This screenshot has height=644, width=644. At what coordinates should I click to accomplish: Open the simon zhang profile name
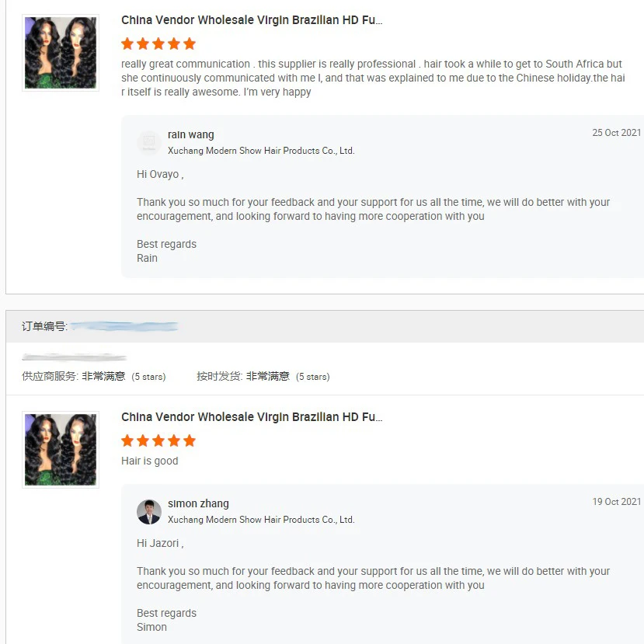[198, 503]
